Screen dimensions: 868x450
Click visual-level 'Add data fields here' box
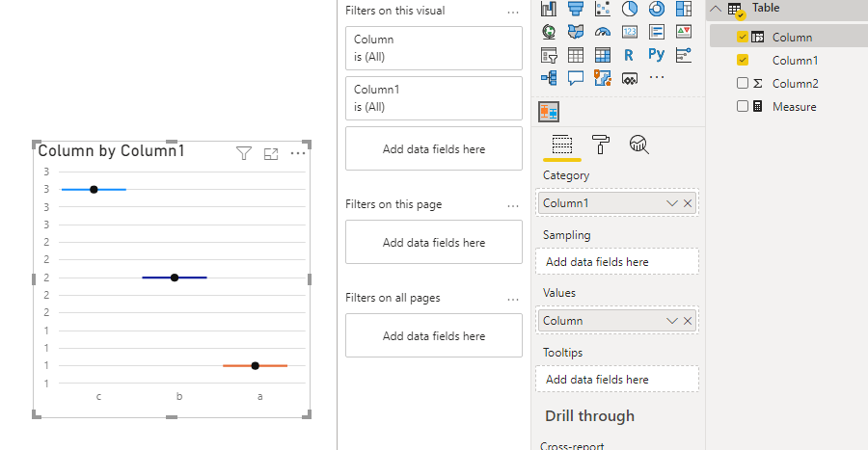(x=434, y=148)
